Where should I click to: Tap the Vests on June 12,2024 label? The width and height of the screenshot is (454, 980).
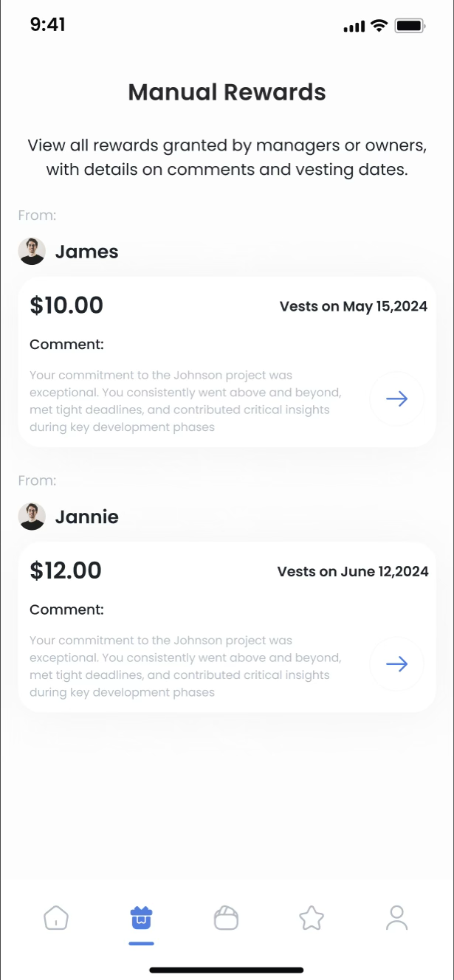352,571
